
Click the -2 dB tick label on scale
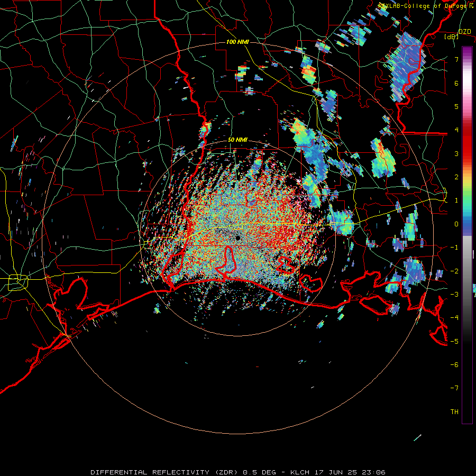click(454, 271)
